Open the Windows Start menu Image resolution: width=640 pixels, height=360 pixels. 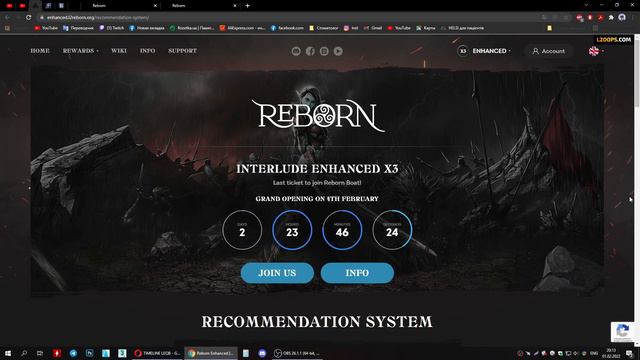(x=7, y=353)
